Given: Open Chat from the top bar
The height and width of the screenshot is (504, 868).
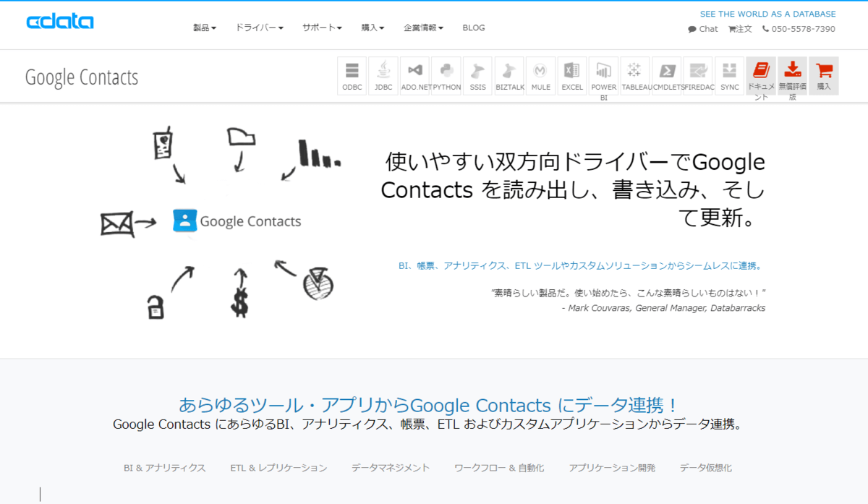Looking at the screenshot, I should [x=703, y=29].
